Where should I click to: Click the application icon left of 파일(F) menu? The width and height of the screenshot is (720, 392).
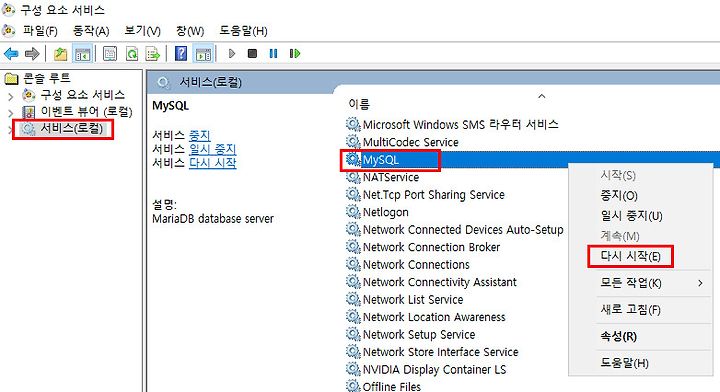click(9, 30)
